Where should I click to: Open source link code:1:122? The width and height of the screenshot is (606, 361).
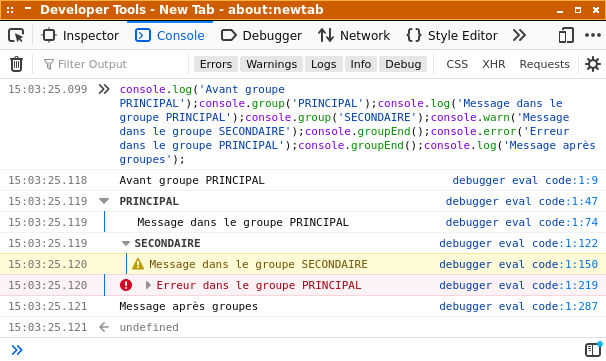point(518,243)
